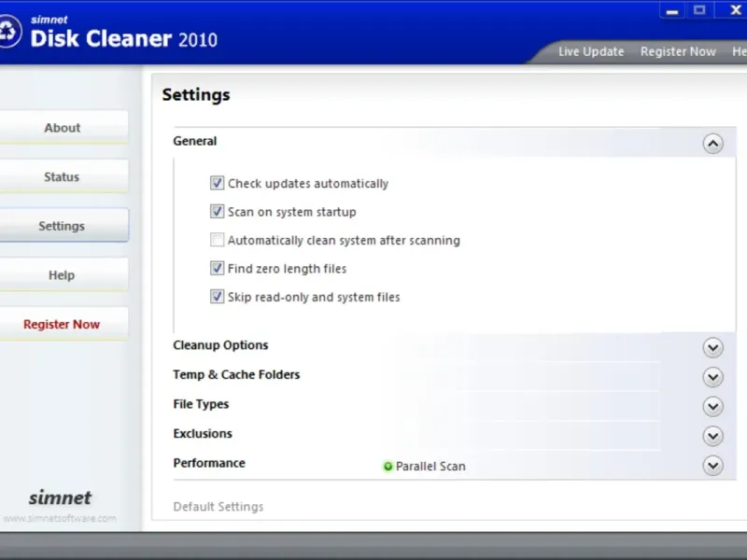Click the Settings page heading
The height and width of the screenshot is (560, 747).
pyautogui.click(x=196, y=95)
